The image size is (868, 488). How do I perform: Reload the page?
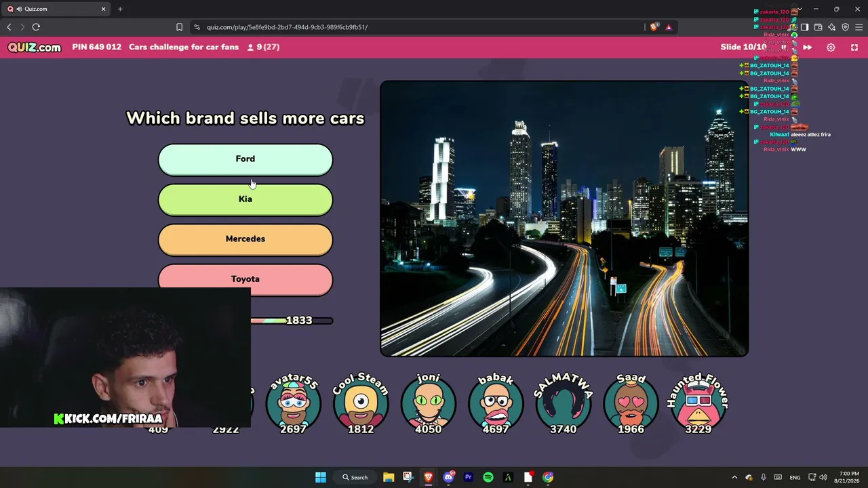(x=36, y=27)
